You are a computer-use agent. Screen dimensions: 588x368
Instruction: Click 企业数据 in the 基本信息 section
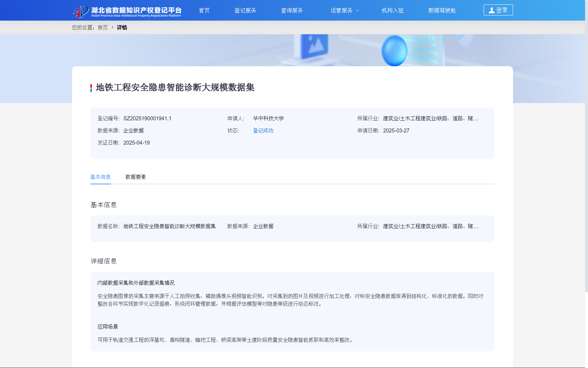[x=263, y=226]
